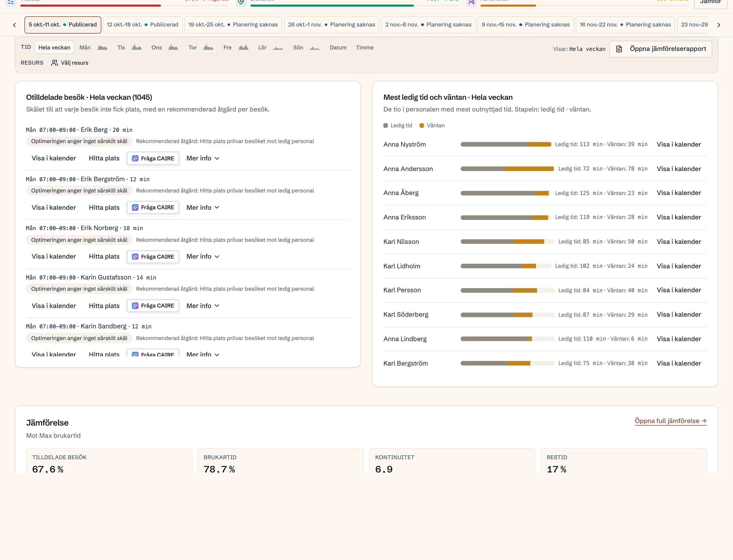Open week 16 nov.–22 nov.
Screen dimensions: 733x560
point(625,25)
